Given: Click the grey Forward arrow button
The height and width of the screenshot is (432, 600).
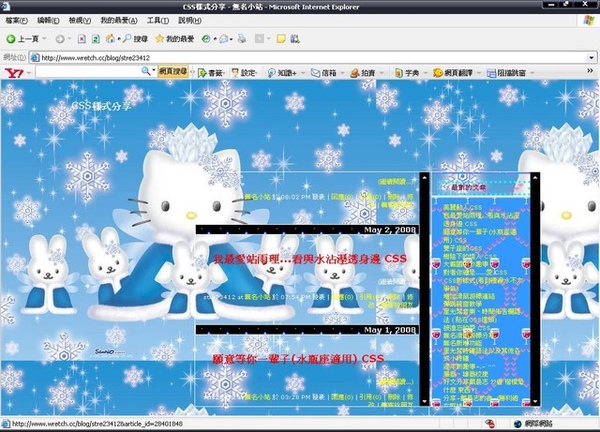Looking at the screenshot, I should click(60, 39).
